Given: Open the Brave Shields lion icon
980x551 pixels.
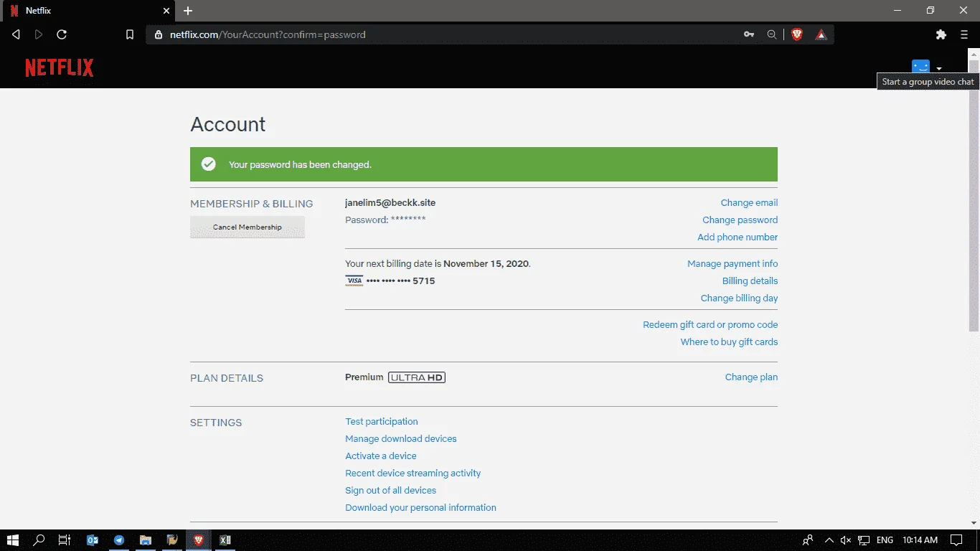Looking at the screenshot, I should point(797,34).
